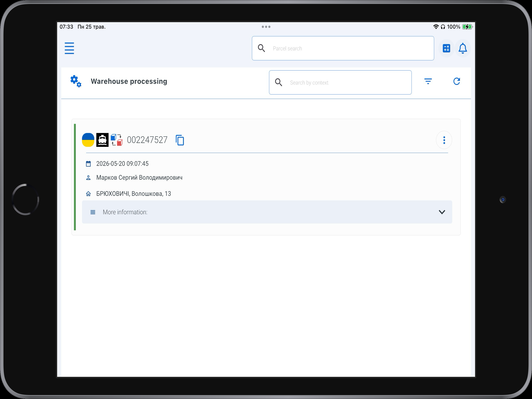Screen dimensions: 532x399
Task: Click the Search by context field
Action: 340,83
